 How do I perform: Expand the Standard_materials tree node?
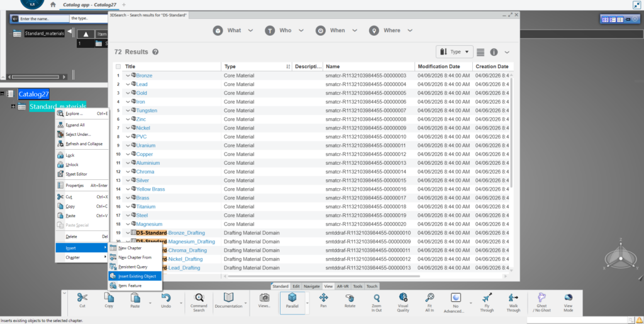tap(13, 107)
